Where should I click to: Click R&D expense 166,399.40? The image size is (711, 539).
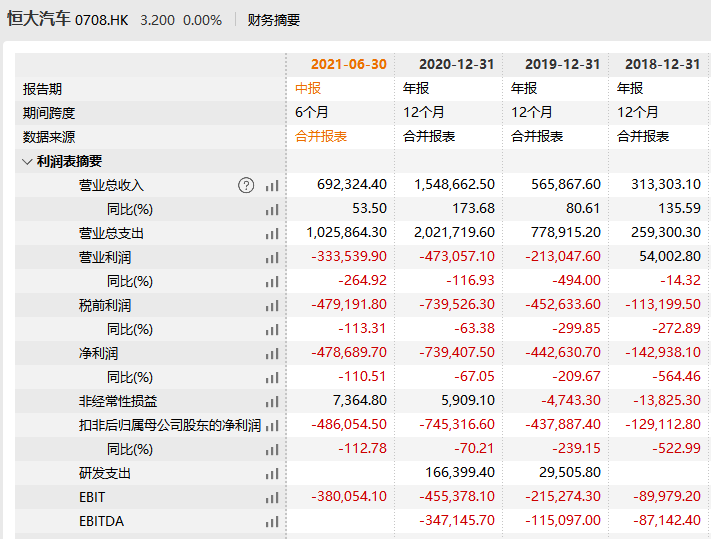[x=460, y=473]
